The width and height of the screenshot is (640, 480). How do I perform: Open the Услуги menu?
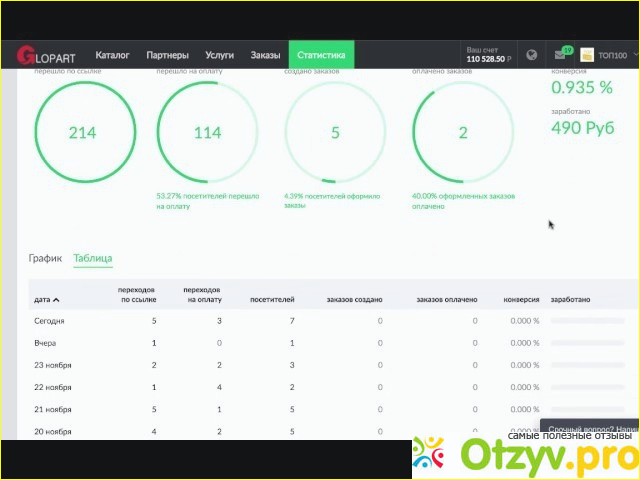pyautogui.click(x=219, y=55)
